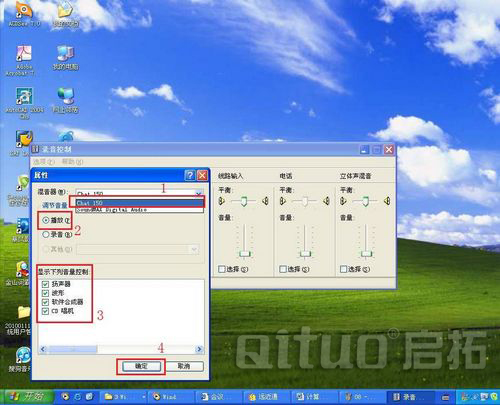The image size is (500, 405).
Task: Open the 帮助 menu in 录音控制
Action: point(72,162)
